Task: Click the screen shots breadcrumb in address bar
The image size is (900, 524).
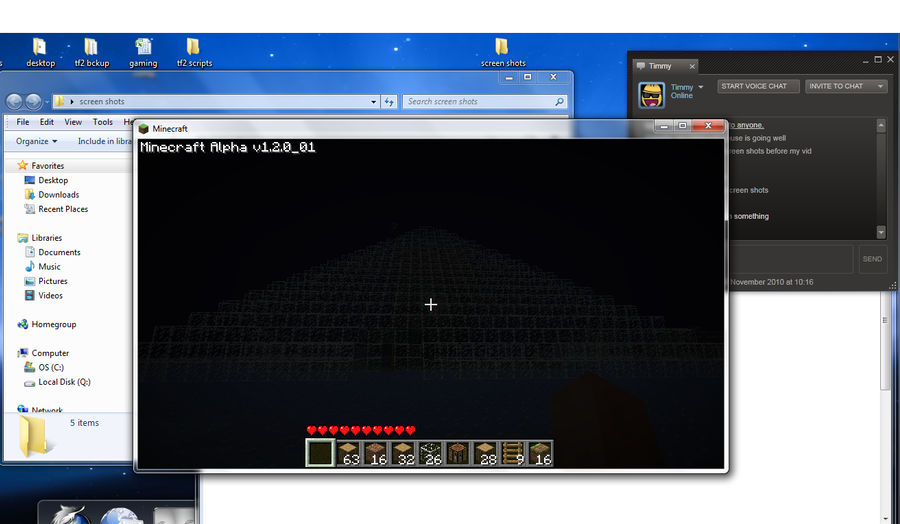Action: (x=102, y=102)
